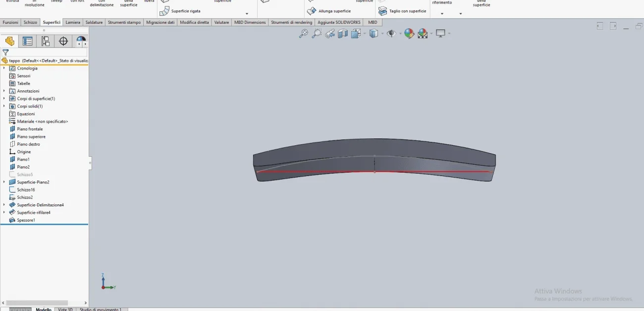644x311 pixels.
Task: Open the Funzioni ribbon tab
Action: coord(10,22)
